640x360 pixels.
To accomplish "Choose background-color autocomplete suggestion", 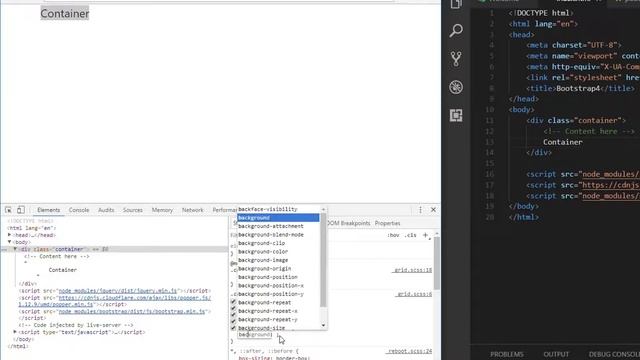I will tap(278, 251).
